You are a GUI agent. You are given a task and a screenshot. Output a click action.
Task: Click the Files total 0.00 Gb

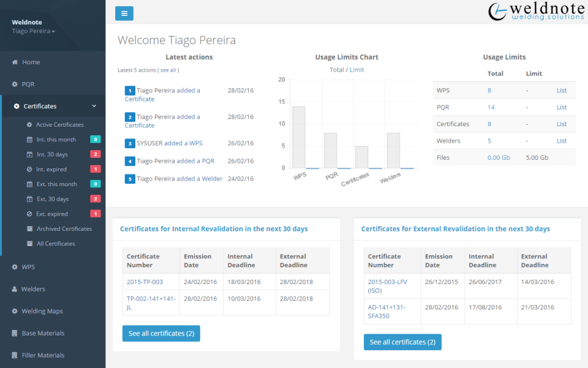click(499, 158)
